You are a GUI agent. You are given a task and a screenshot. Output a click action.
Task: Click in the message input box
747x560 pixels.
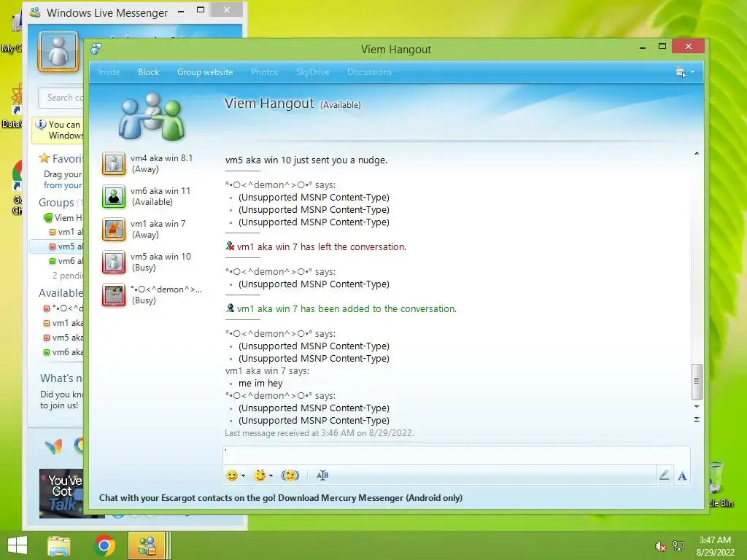pos(457,455)
